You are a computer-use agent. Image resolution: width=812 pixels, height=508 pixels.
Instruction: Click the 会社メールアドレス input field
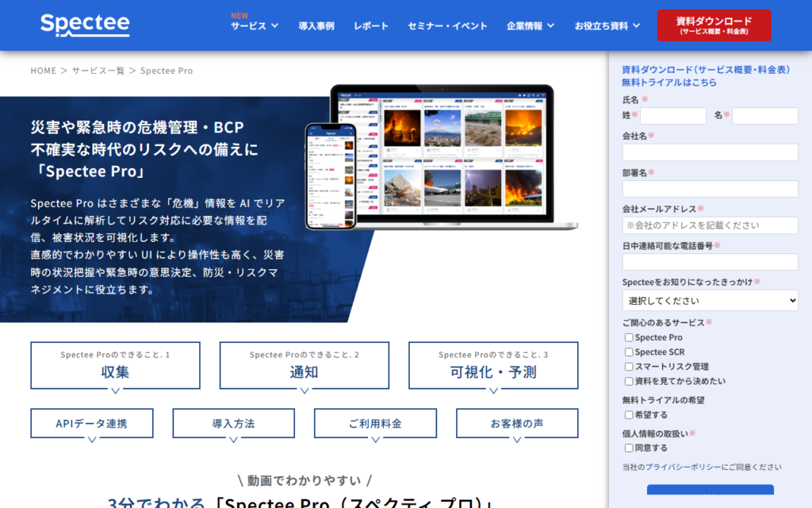[x=710, y=225]
